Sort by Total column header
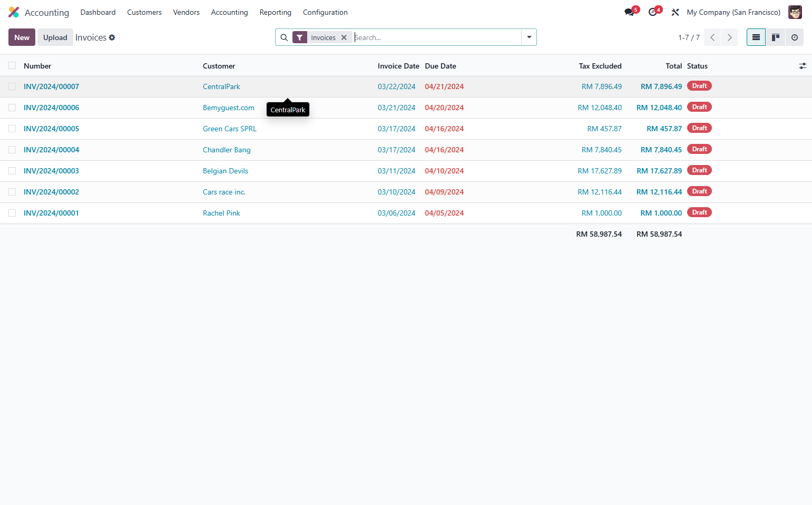 point(674,66)
